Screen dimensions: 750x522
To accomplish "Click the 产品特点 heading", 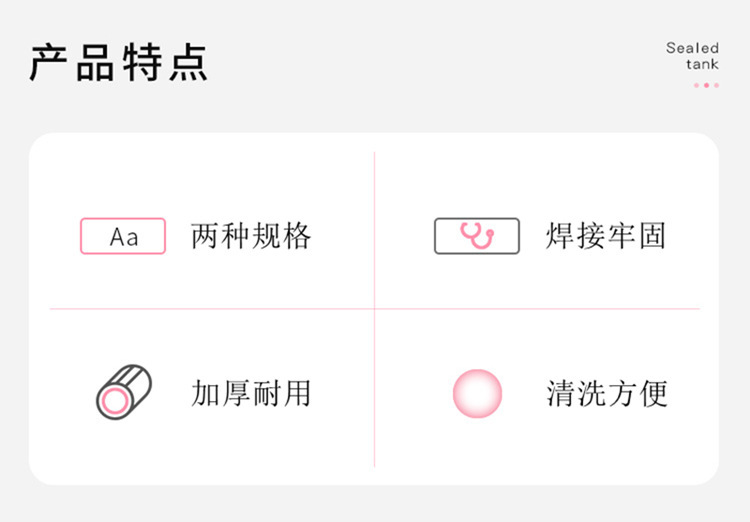I will pyautogui.click(x=119, y=63).
